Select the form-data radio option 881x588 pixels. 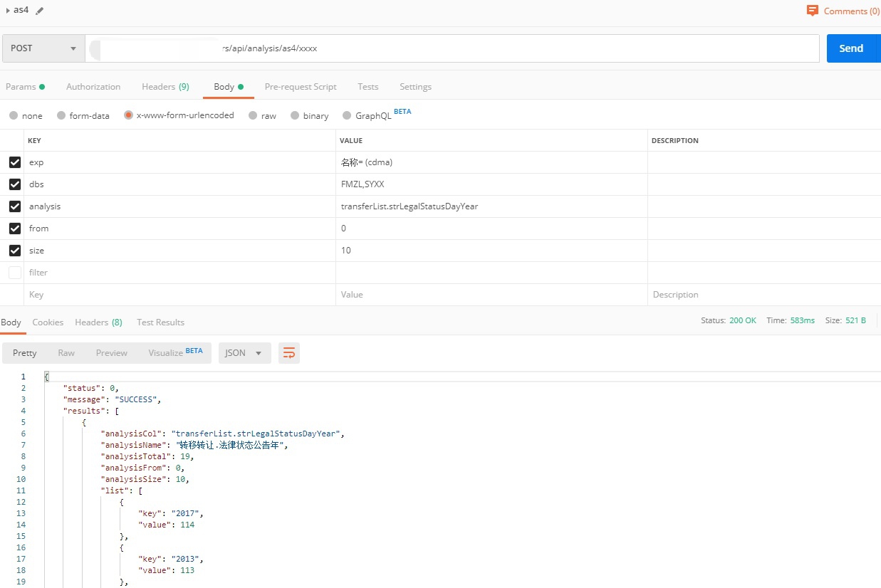tap(62, 115)
